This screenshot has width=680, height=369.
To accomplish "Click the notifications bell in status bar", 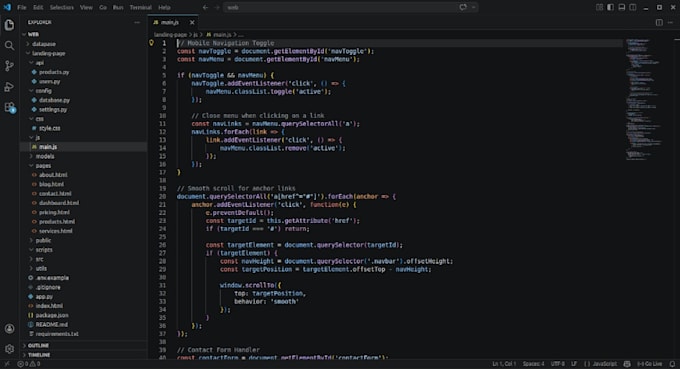I will (x=672, y=364).
